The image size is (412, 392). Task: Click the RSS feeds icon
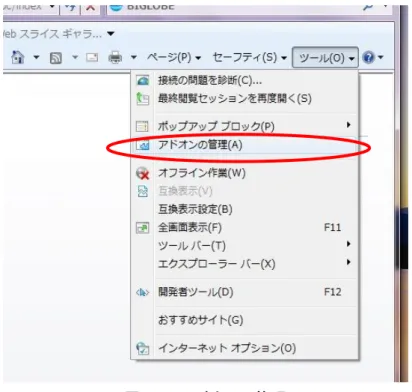(56, 58)
